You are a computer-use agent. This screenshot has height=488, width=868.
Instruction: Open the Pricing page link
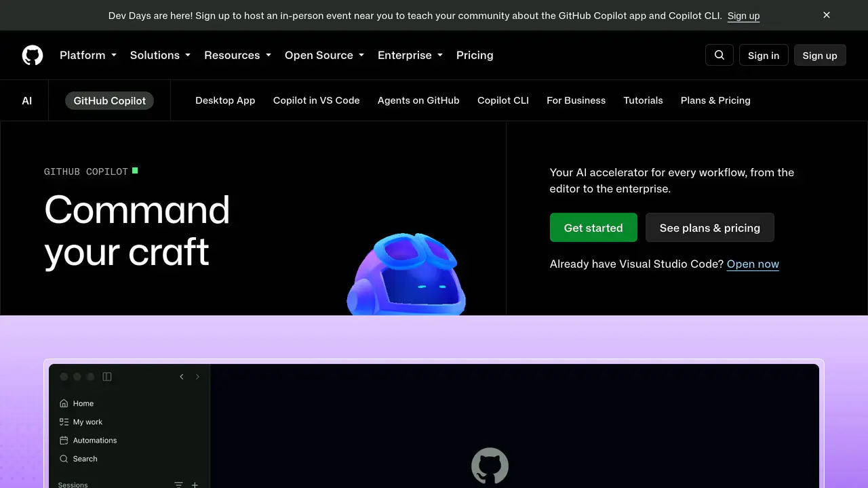click(x=475, y=55)
